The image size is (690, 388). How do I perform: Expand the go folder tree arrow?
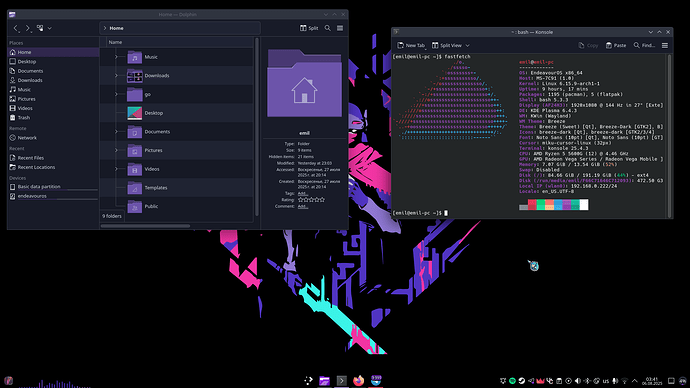(116, 94)
